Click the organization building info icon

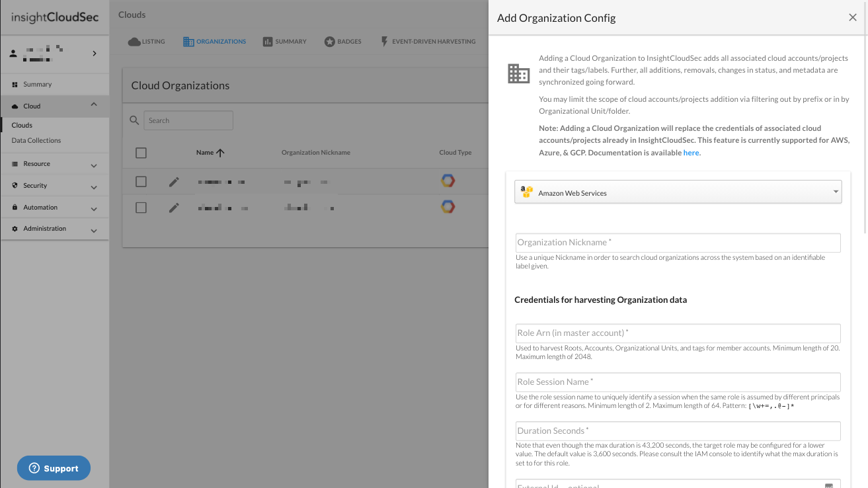(519, 73)
